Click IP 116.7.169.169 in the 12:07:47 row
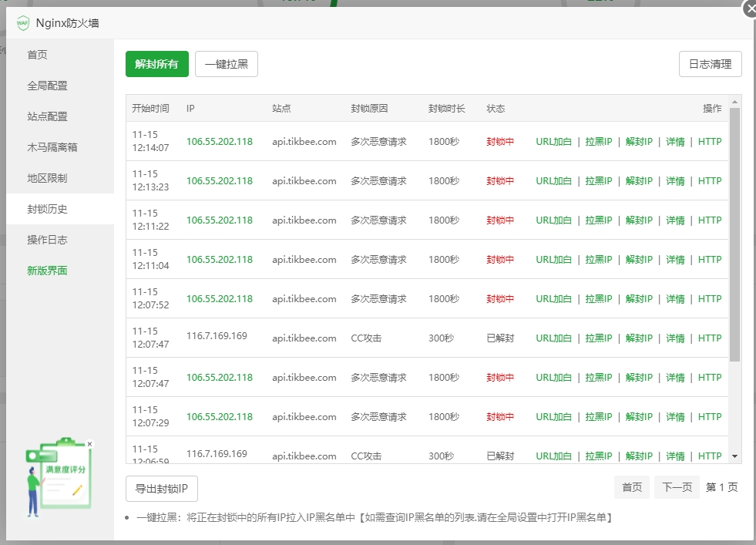Image resolution: width=756 pixels, height=545 pixels. click(217, 335)
